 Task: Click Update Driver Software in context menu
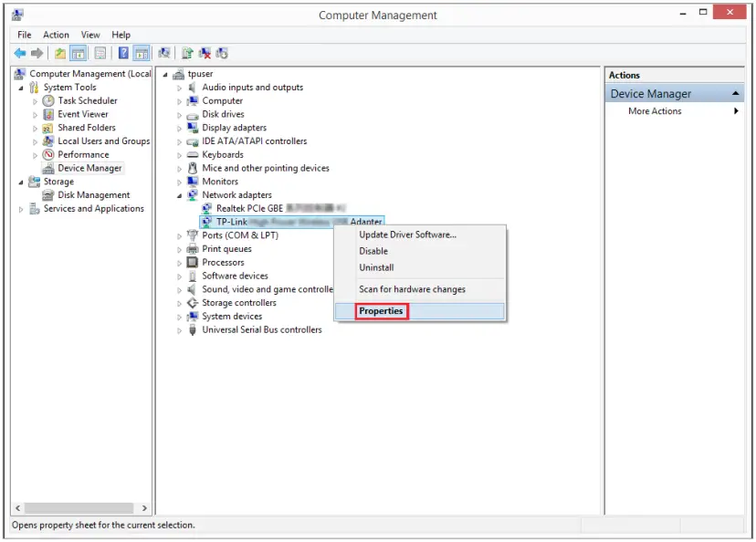[x=407, y=235]
